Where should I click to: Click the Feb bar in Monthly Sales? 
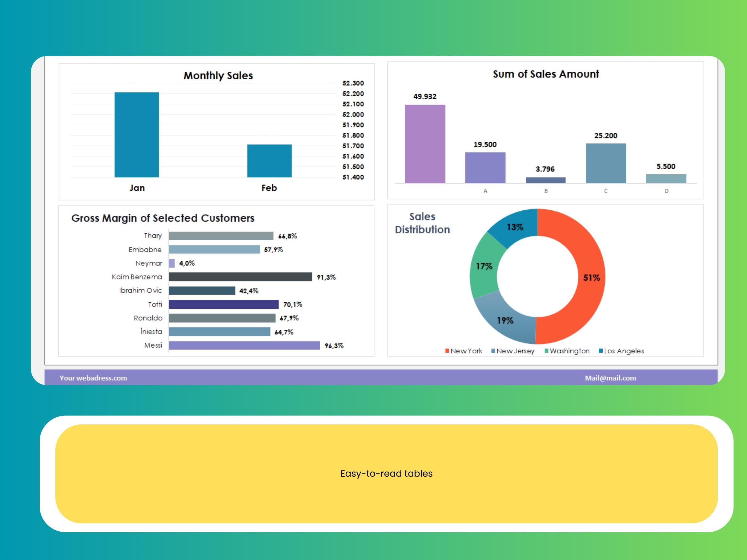(269, 161)
